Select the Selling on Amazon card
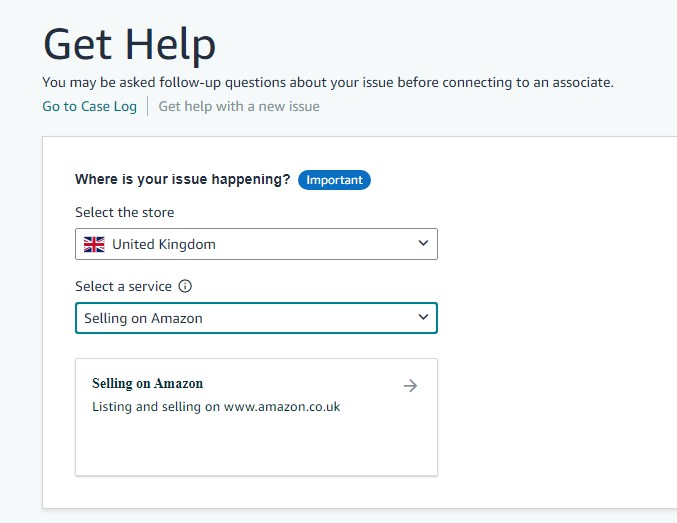This screenshot has width=677, height=523. click(256, 417)
